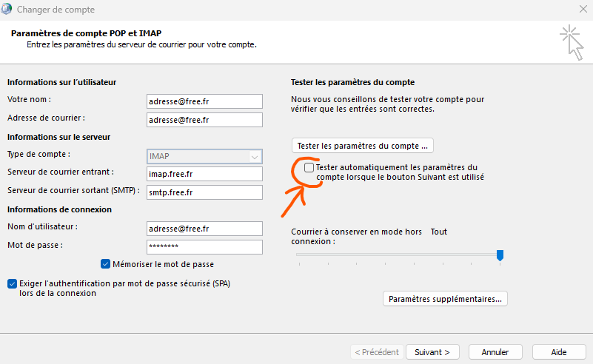Close the Changer de compte dialog

[x=583, y=9]
